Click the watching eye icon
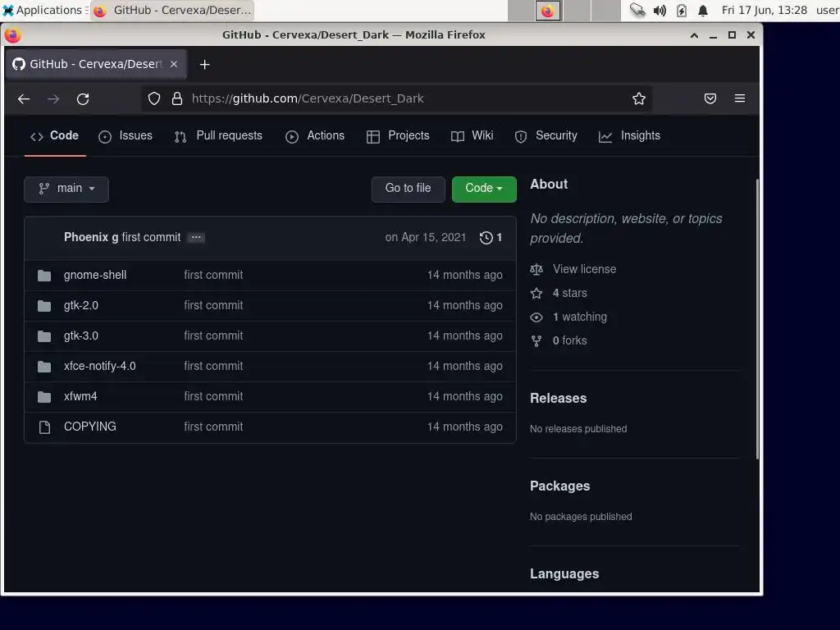This screenshot has width=840, height=630. tap(536, 317)
